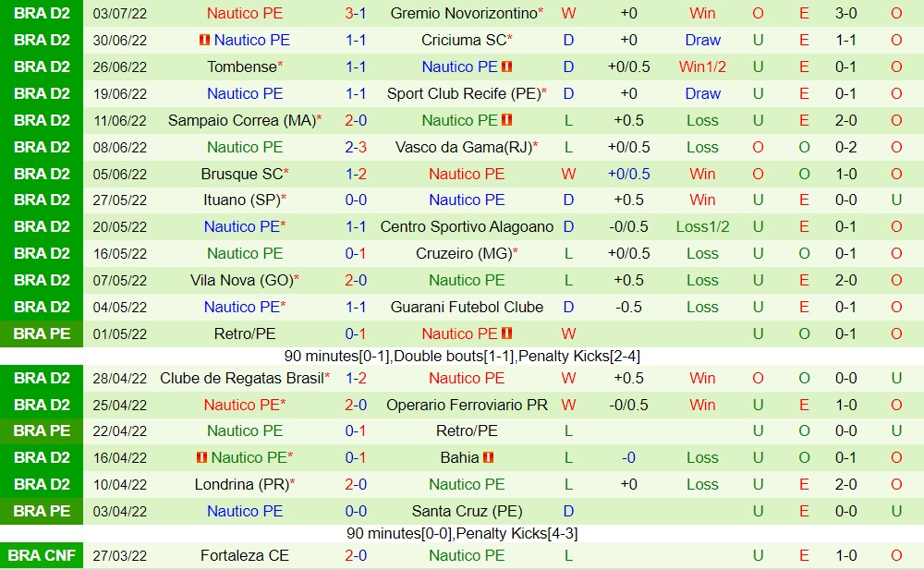Image resolution: width=924 pixels, height=570 pixels.
Task: Click the card icon in the Sampaio Correa match row
Action: (506, 121)
